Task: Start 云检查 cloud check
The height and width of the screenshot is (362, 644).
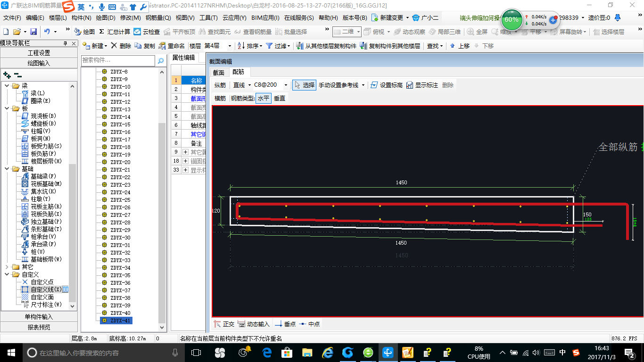Action: click(x=147, y=32)
